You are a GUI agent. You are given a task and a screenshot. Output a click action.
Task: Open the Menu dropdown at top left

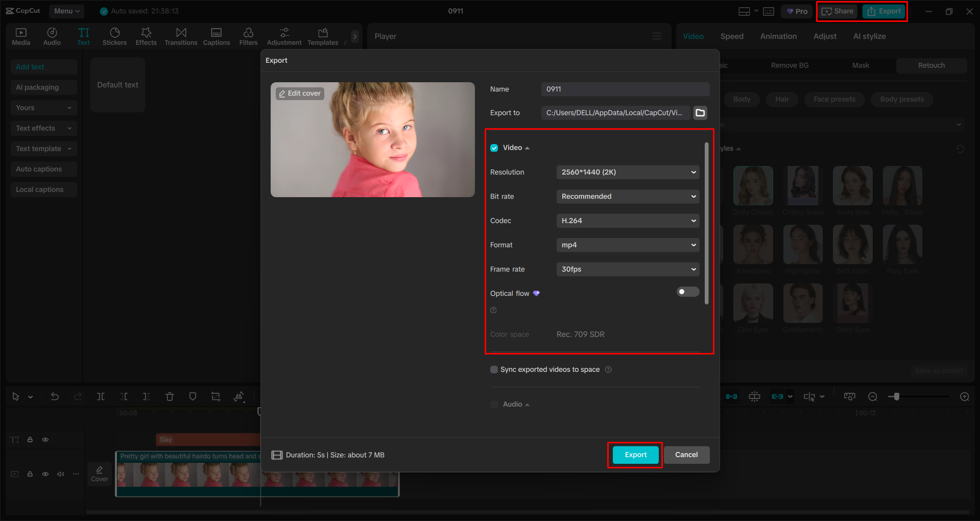pos(66,11)
